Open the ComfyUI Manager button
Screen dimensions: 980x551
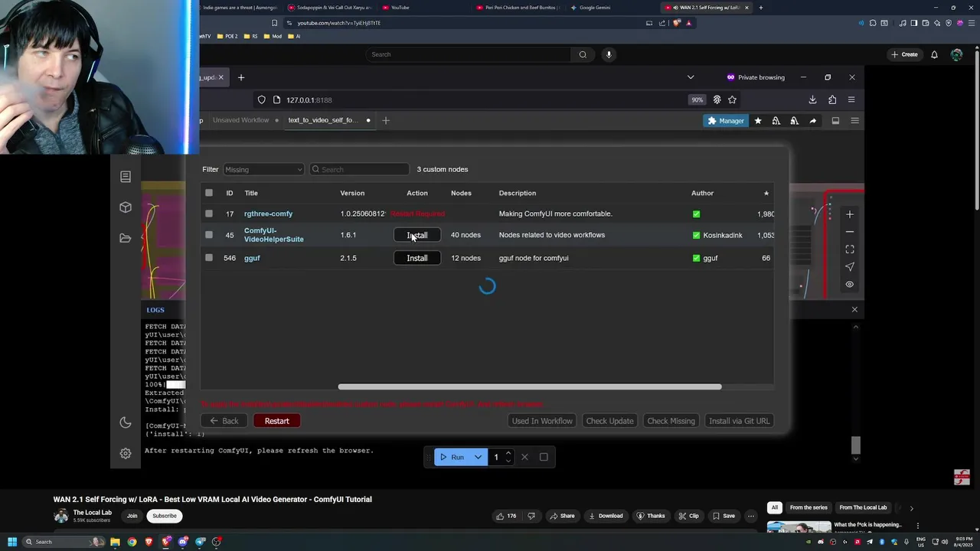click(x=726, y=121)
